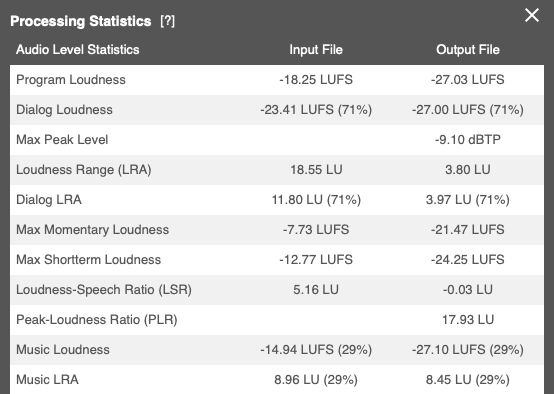Click the -27.03 LUFS output program loudness
Image resolution: width=554 pixels, height=394 pixels.
point(467,80)
